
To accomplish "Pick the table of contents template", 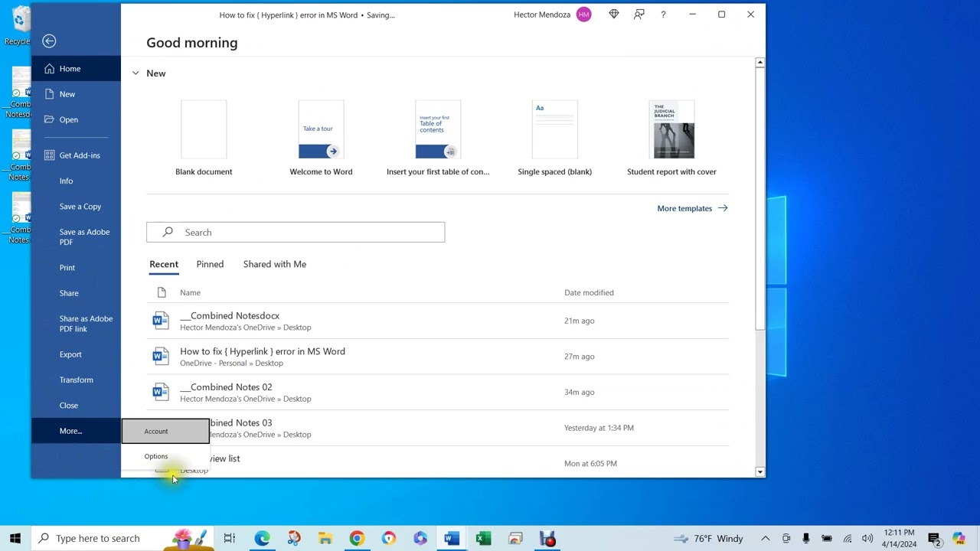I will [438, 138].
